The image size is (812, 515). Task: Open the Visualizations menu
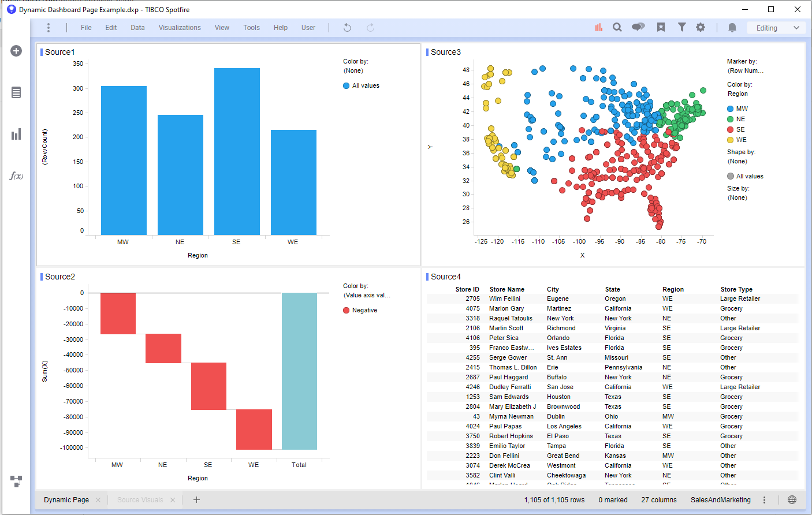click(180, 27)
